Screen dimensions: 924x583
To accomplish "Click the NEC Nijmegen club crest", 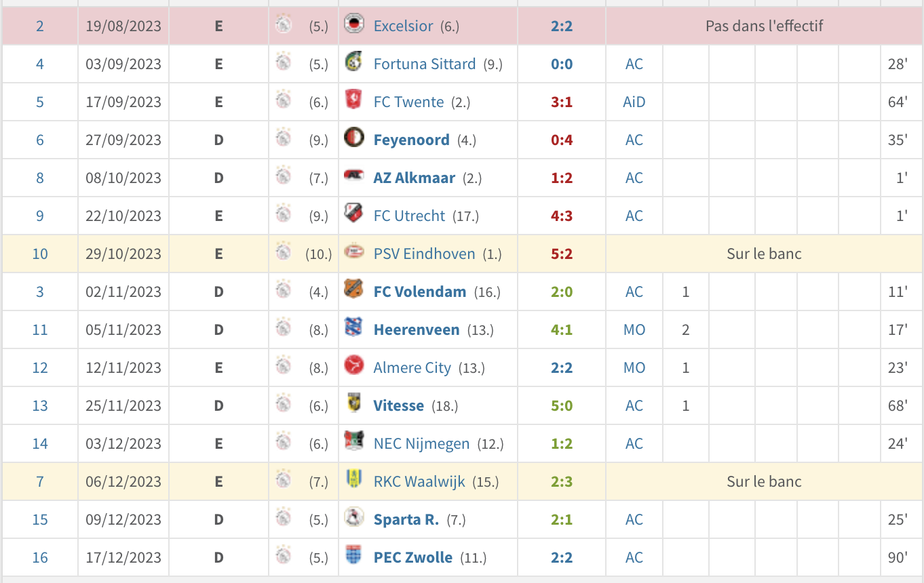I will point(353,443).
